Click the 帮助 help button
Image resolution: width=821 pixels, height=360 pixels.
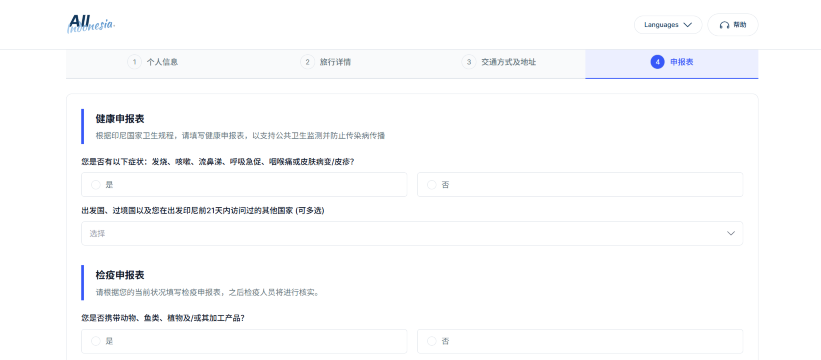coord(733,25)
